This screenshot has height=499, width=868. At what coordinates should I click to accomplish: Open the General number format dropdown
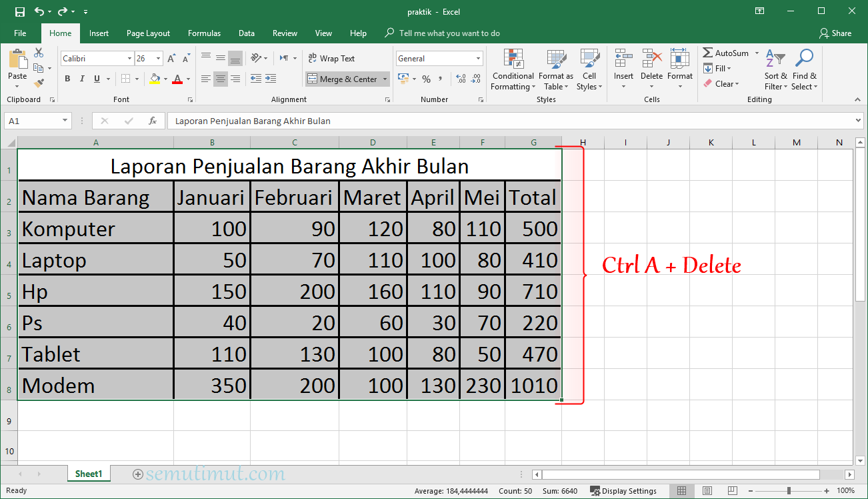478,59
